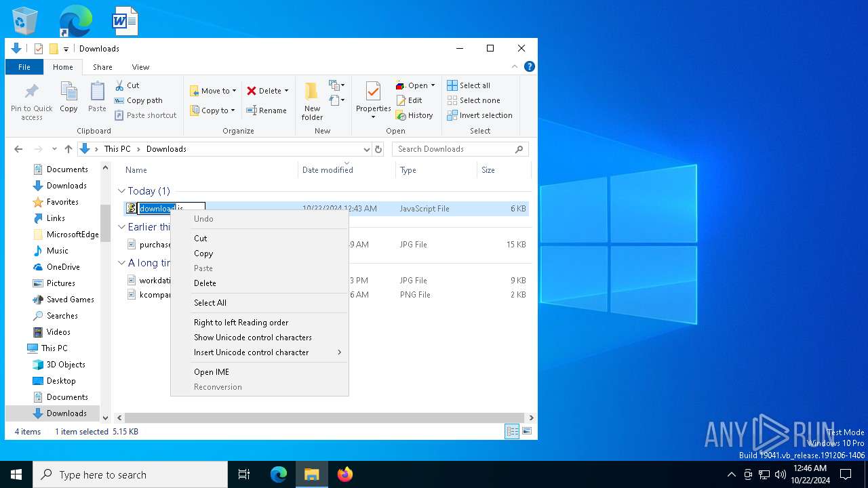The image size is (868, 488).
Task: Select Copy path in ribbon
Action: pos(138,100)
